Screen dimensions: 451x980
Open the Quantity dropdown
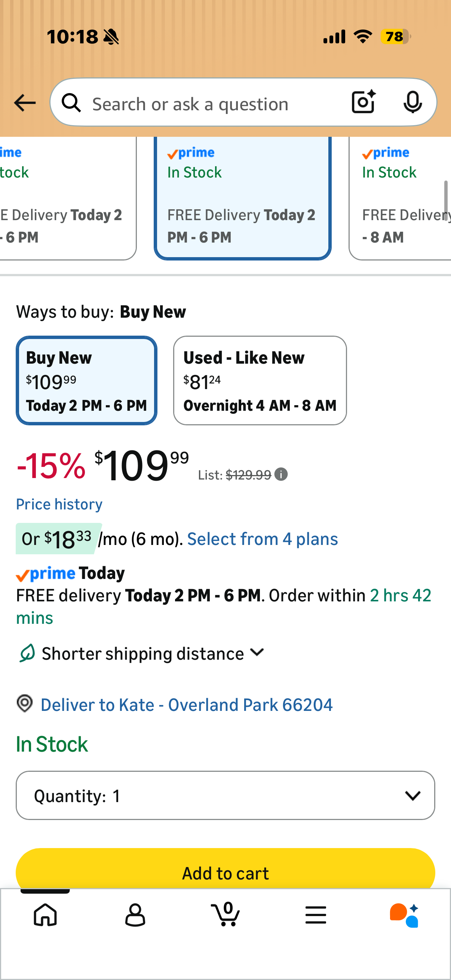coord(225,795)
